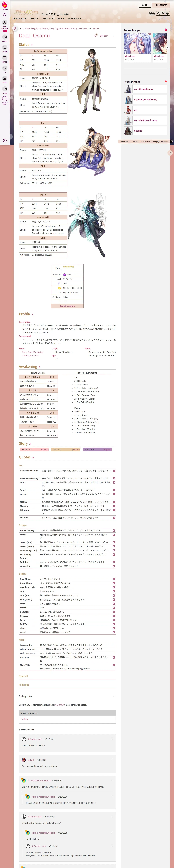Open the CC-BY-SA license link
The height and width of the screenshot is (868, 174).
point(59,705)
